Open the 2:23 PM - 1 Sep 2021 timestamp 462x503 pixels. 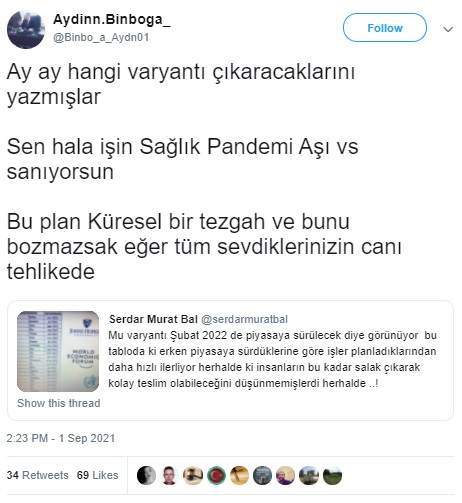coord(61,438)
